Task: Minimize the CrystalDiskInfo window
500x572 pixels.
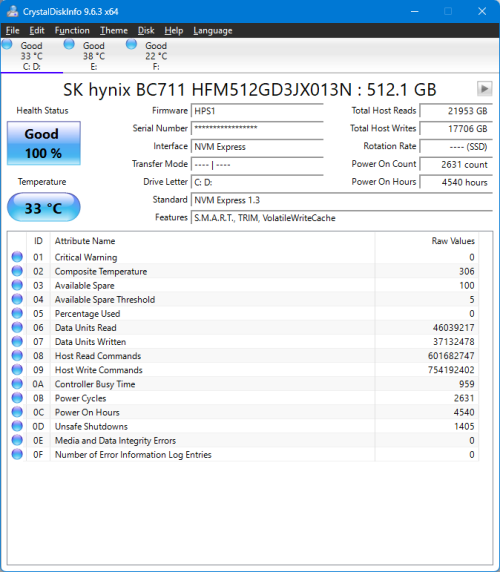Action: (415, 11)
